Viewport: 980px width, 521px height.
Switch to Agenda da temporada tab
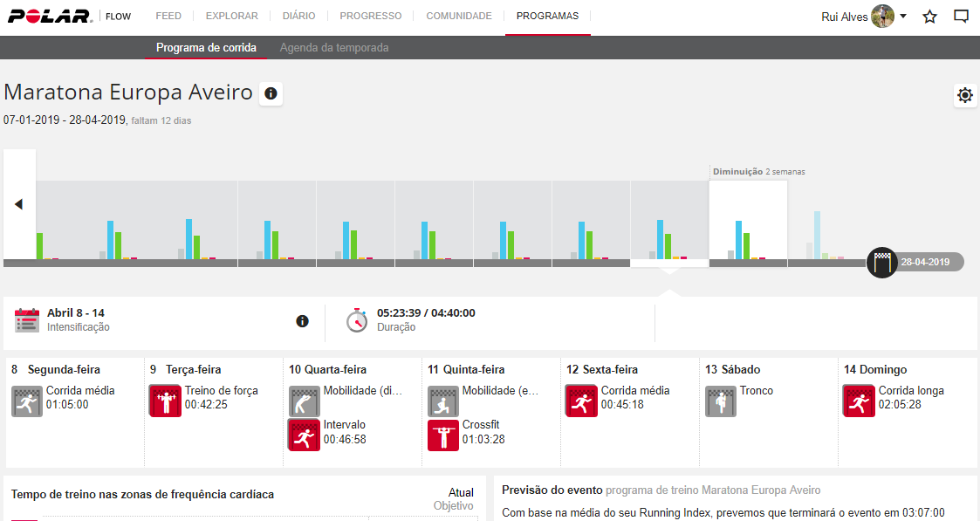point(334,48)
